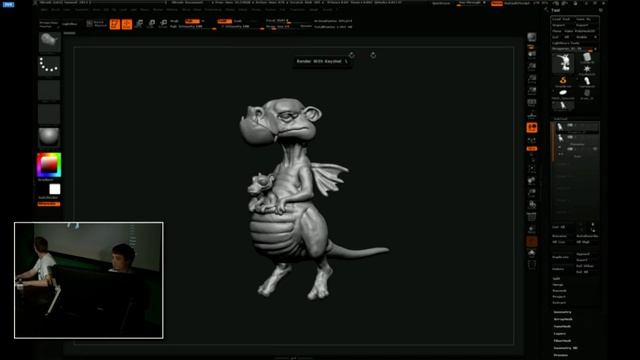Screen dimensions: 640x360
Task: Click the Extract button
Action: pyautogui.click(x=559, y=303)
